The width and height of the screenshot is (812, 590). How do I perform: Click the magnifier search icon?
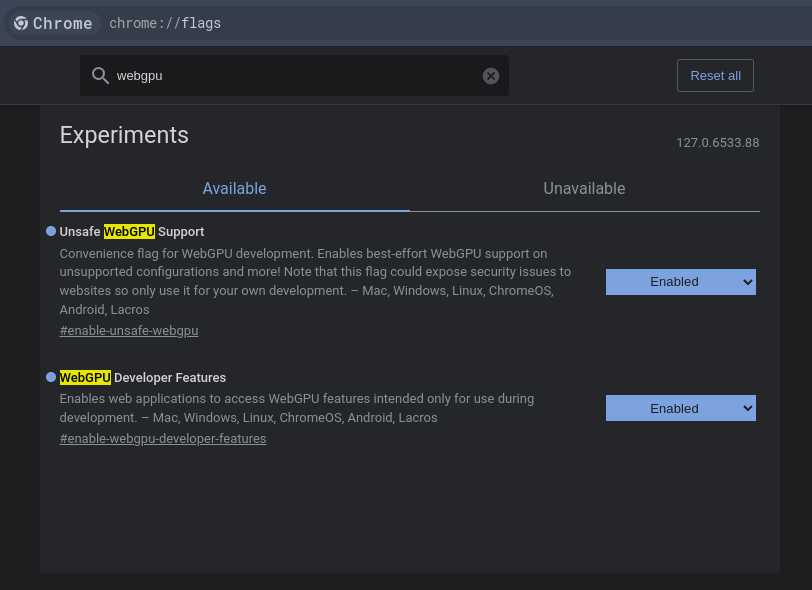click(100, 76)
